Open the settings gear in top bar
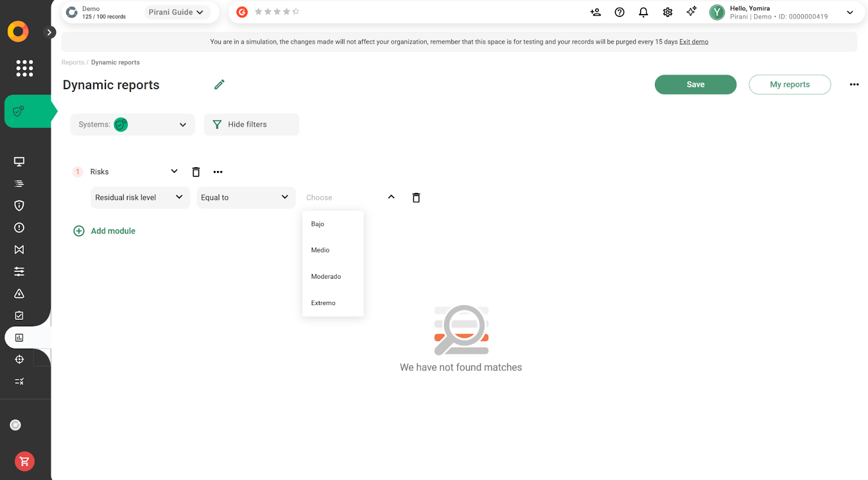Viewport: 868px width, 480px height. point(667,12)
